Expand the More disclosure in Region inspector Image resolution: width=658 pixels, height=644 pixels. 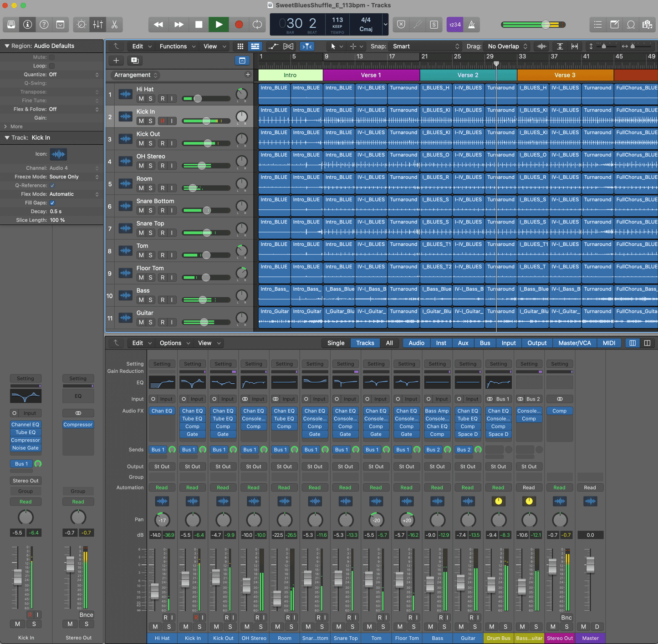pyautogui.click(x=6, y=127)
